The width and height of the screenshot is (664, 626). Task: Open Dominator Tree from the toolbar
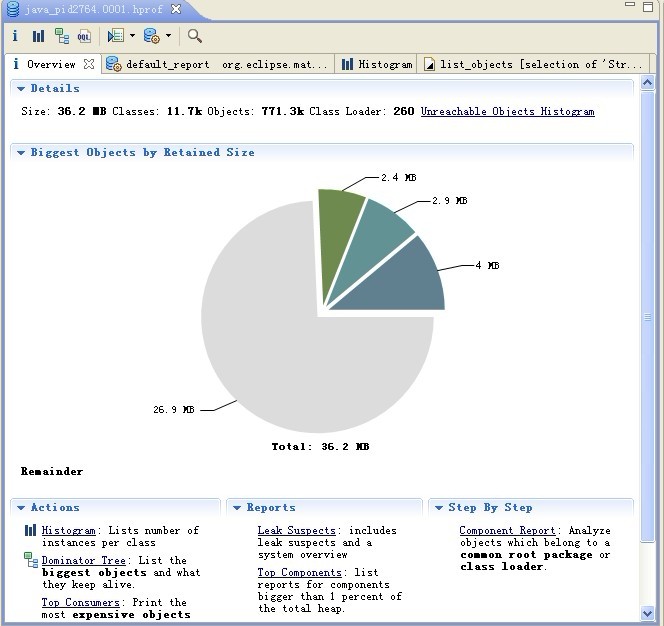click(62, 36)
